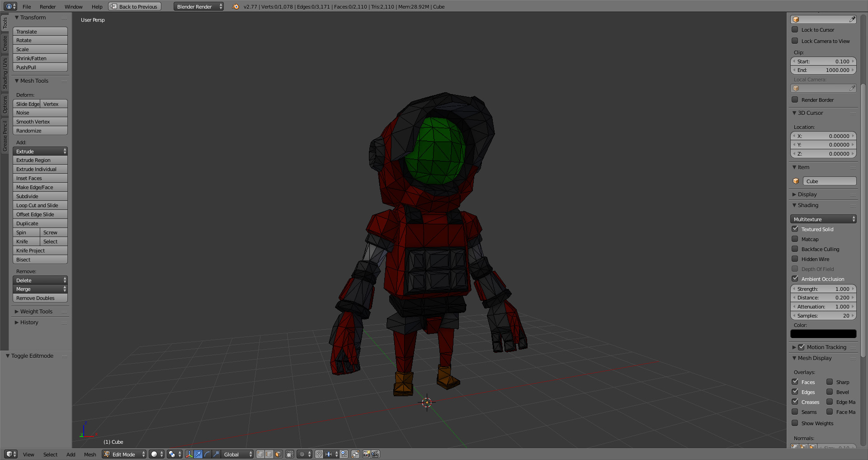The image size is (868, 460).
Task: Click the Cube object icon in Item panel
Action: click(x=796, y=181)
